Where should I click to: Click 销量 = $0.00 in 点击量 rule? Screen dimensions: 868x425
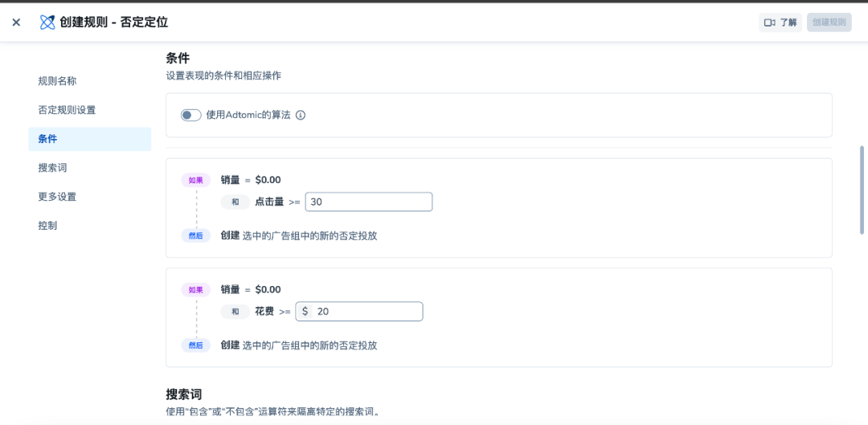click(x=251, y=180)
